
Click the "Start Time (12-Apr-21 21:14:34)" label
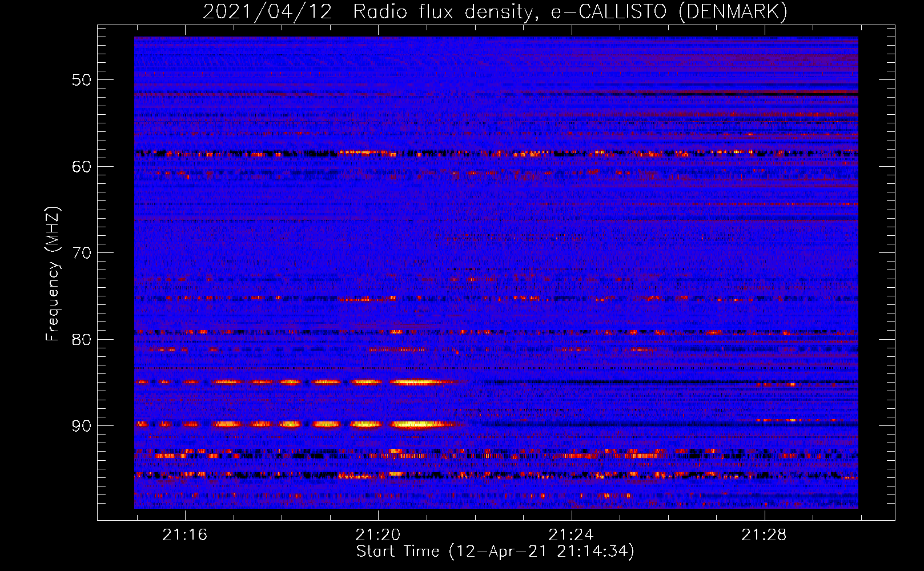[495, 552]
